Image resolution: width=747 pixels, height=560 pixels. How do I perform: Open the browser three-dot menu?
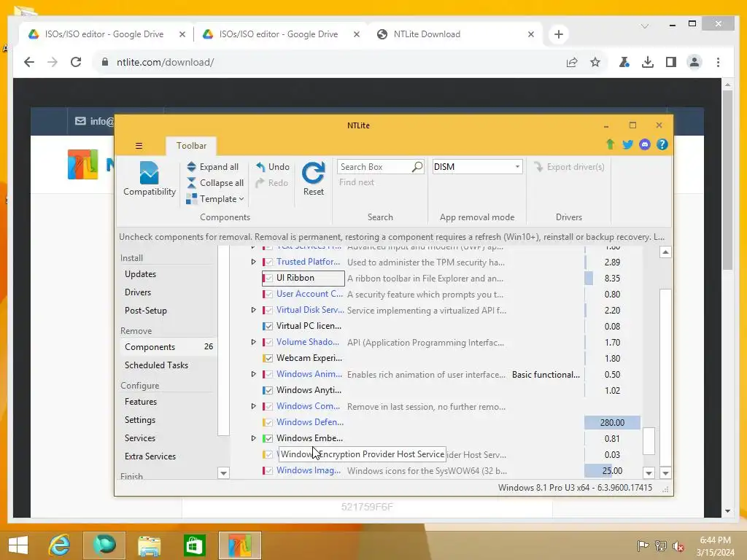[718, 62]
